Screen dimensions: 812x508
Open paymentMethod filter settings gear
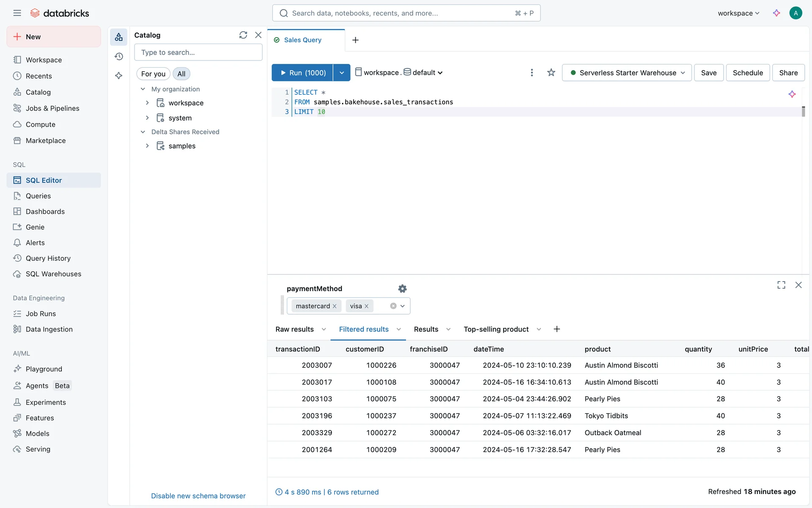click(x=402, y=289)
